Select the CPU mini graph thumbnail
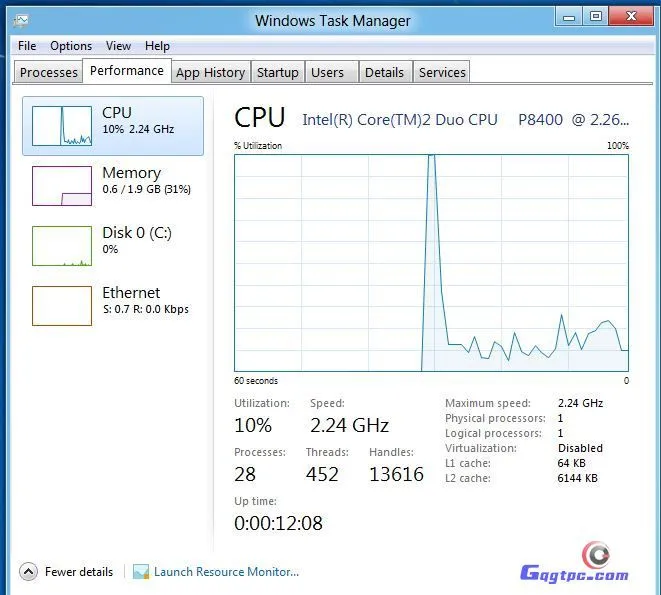The width and height of the screenshot is (661, 595). tap(61, 125)
